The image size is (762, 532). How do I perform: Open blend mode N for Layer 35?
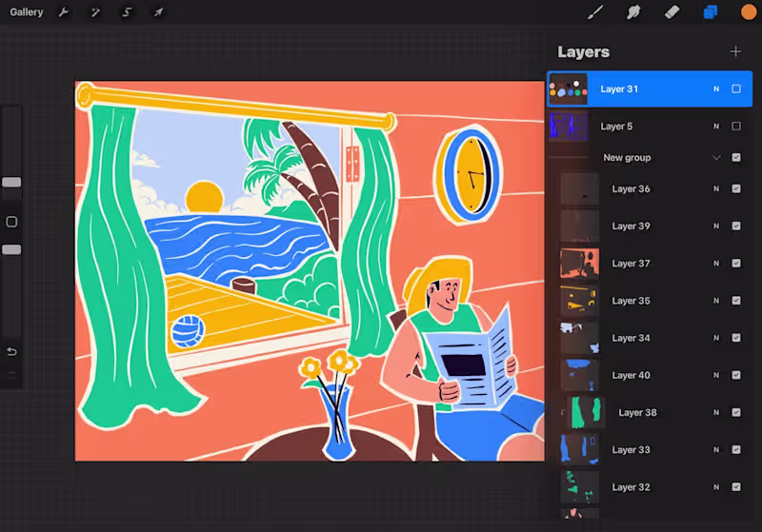pos(716,301)
